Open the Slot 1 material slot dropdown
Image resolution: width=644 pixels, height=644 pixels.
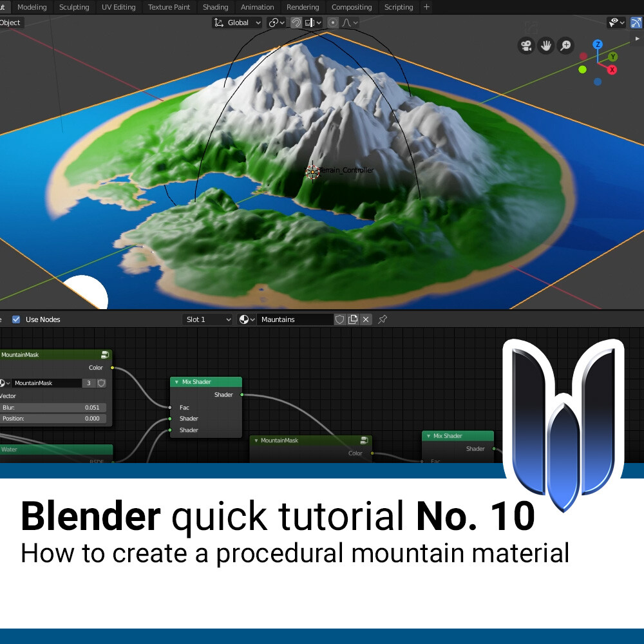(x=207, y=319)
